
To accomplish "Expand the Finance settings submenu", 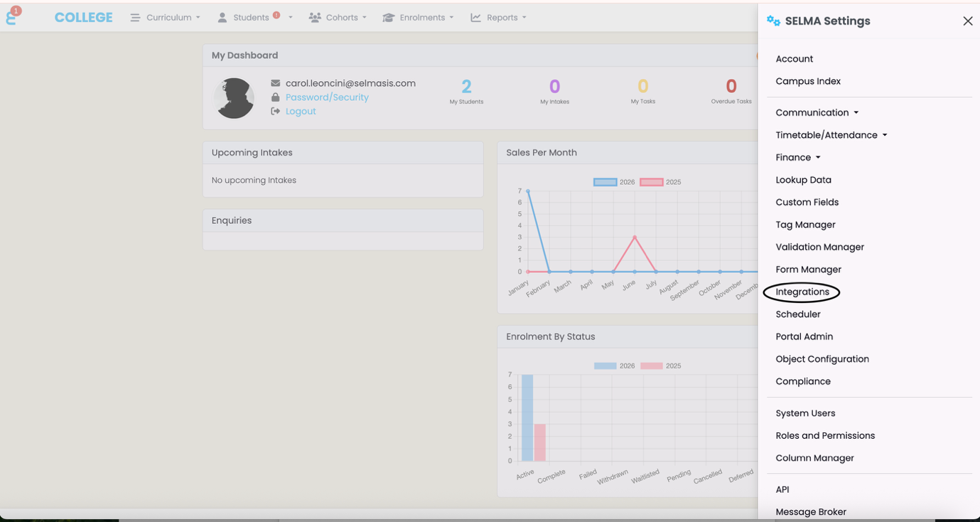I will pos(797,157).
